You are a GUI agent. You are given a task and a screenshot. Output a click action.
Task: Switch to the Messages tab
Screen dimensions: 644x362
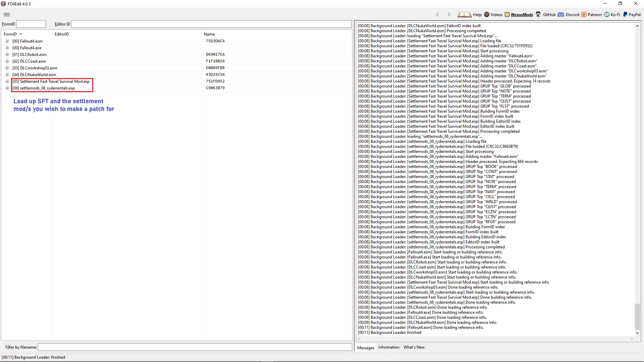[366, 348]
